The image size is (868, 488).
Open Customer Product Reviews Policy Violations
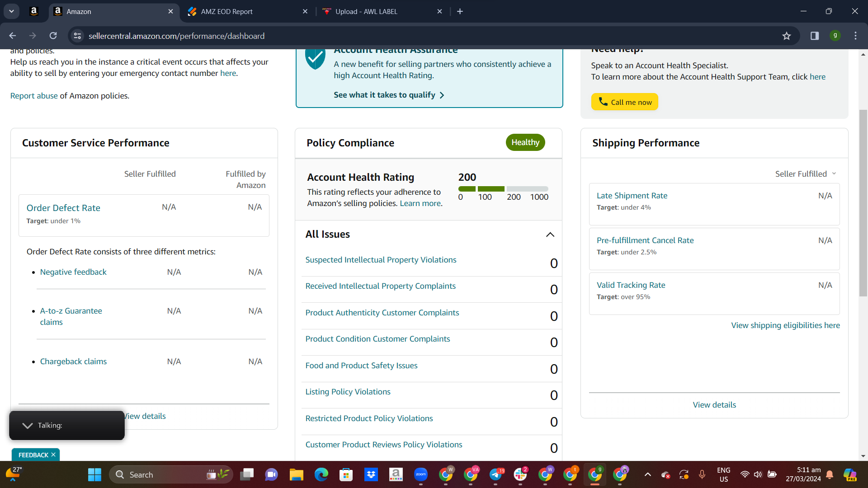pyautogui.click(x=384, y=445)
